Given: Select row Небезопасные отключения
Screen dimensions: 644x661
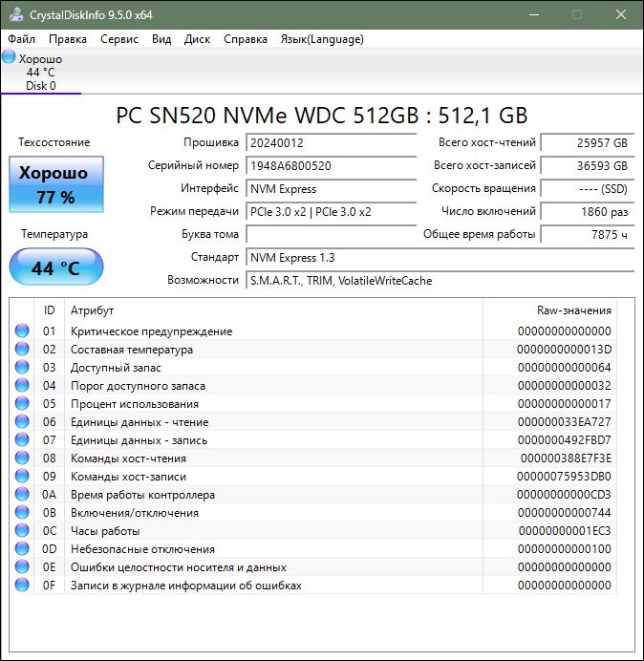Looking at the screenshot, I should click(313, 548).
